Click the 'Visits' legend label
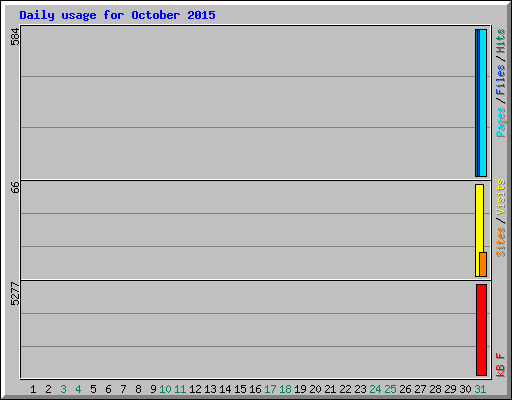The height and width of the screenshot is (400, 512). click(501, 197)
